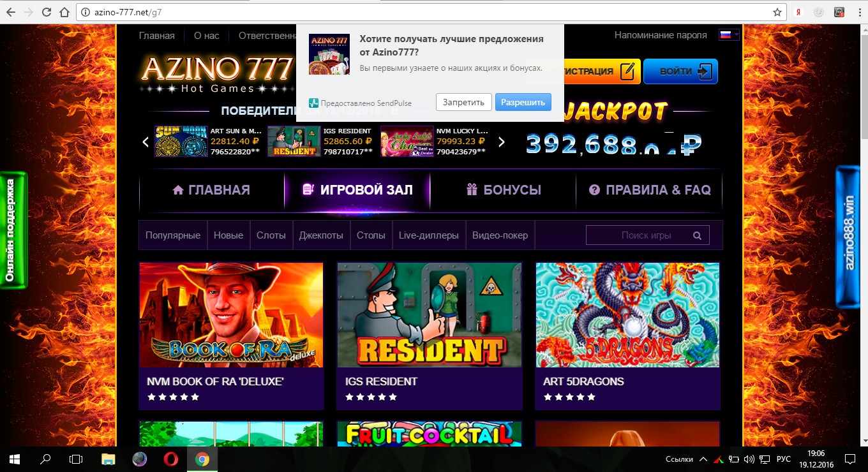
Task: Open the globe app on taskbar
Action: [140, 459]
